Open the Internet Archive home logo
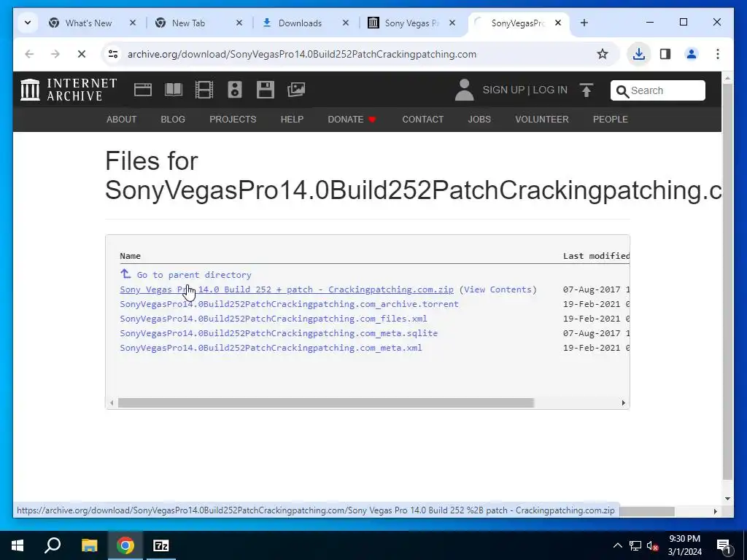This screenshot has width=747, height=560. click(x=68, y=90)
